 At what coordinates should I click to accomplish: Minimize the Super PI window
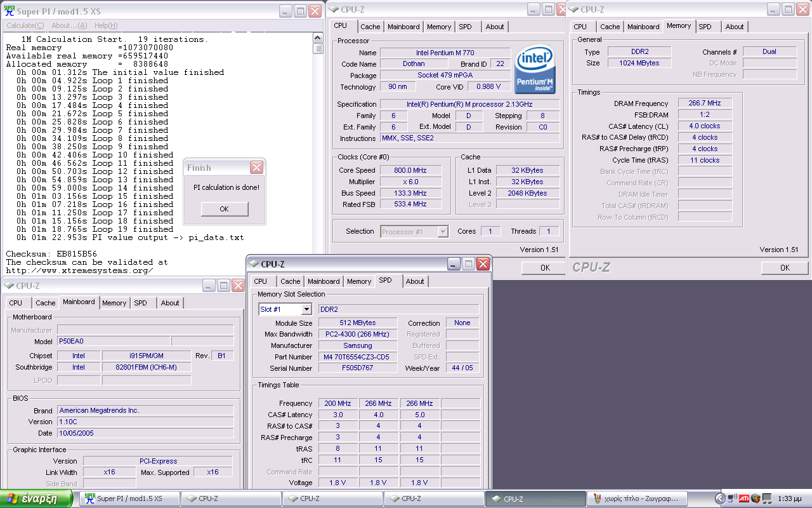pyautogui.click(x=286, y=11)
